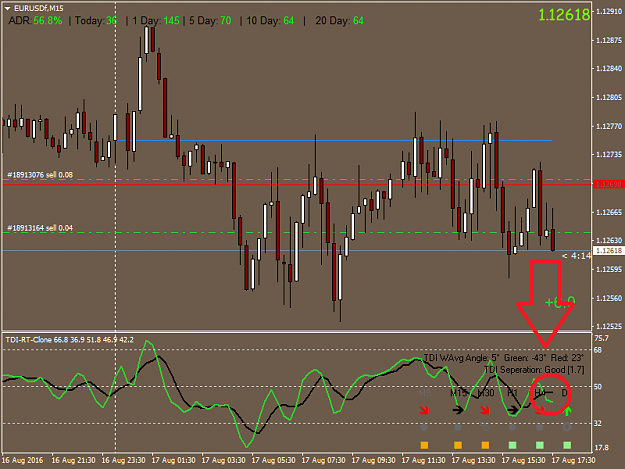
Task: Click the light green square in H1 column
Action: click(x=513, y=445)
